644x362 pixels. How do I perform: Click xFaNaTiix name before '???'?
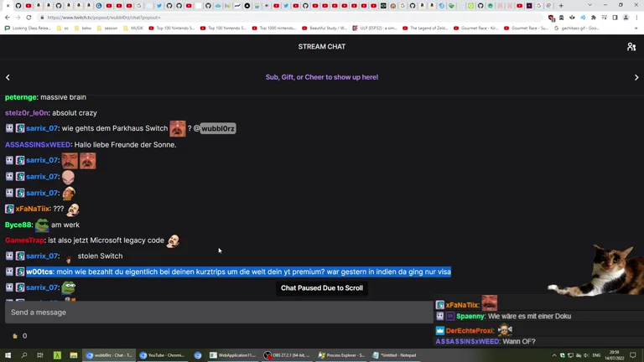point(33,209)
